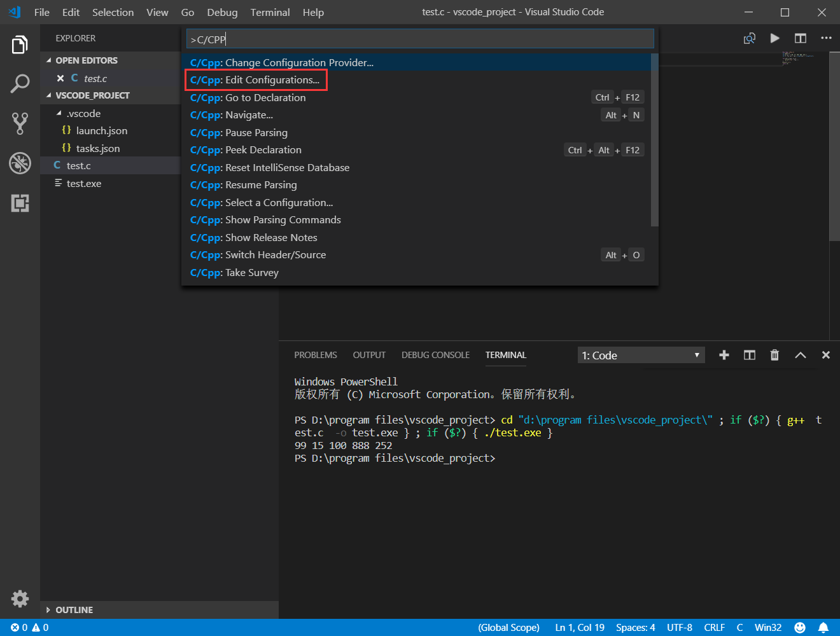Viewport: 840px width, 636px height.
Task: Close the terminal panel
Action: tap(825, 355)
